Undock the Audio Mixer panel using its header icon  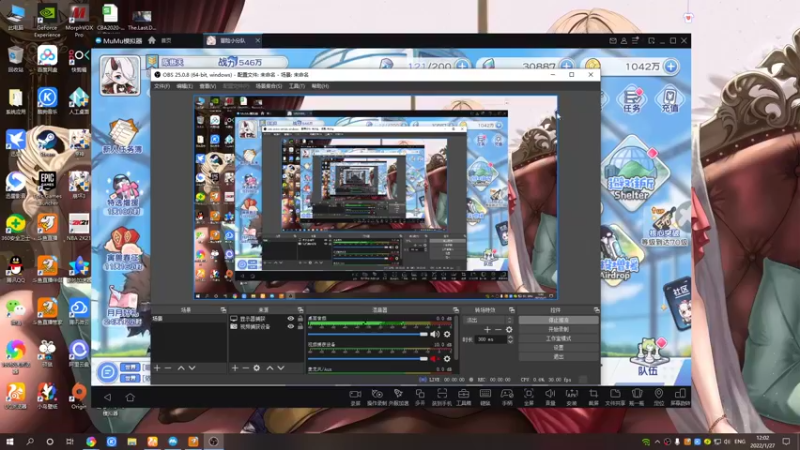[456, 310]
